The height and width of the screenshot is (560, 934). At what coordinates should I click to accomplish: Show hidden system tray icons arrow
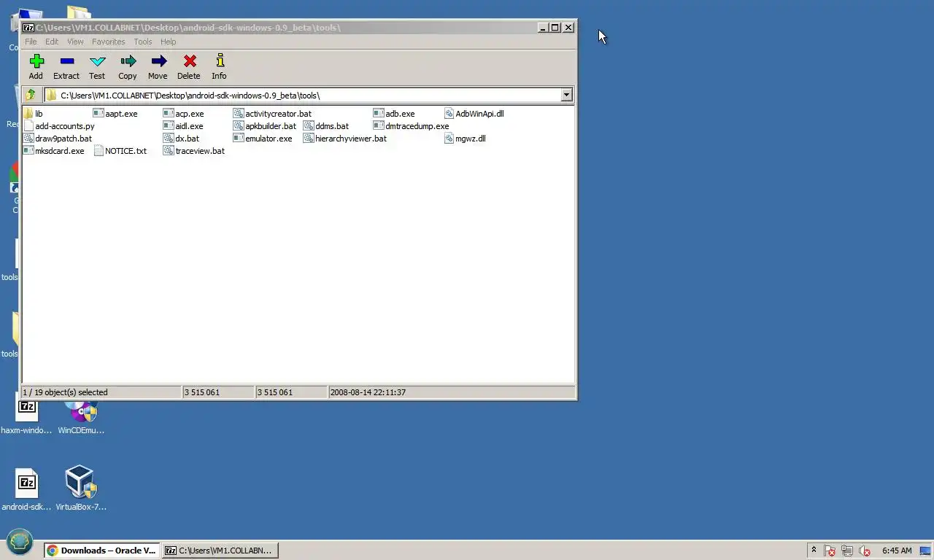(x=814, y=551)
